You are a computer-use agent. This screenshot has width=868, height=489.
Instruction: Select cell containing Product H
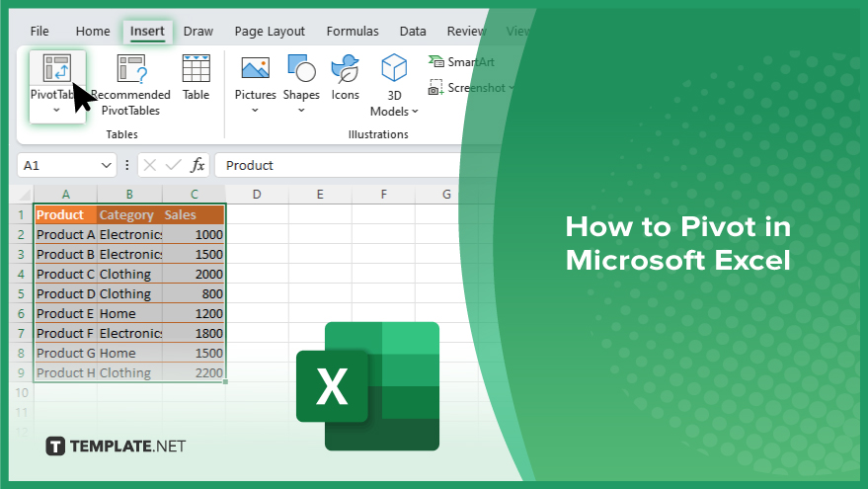[x=65, y=372]
